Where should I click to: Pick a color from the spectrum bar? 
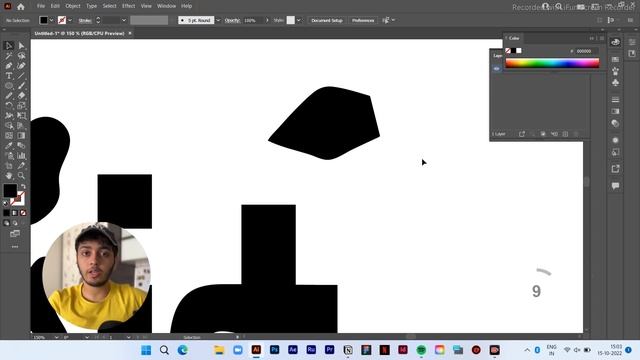(x=552, y=63)
